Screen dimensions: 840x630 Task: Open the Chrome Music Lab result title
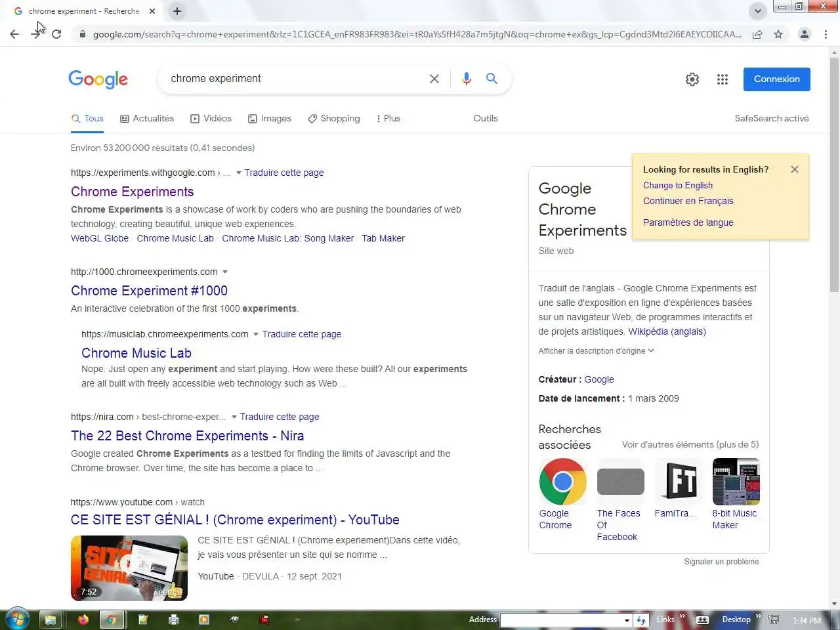pyautogui.click(x=136, y=353)
